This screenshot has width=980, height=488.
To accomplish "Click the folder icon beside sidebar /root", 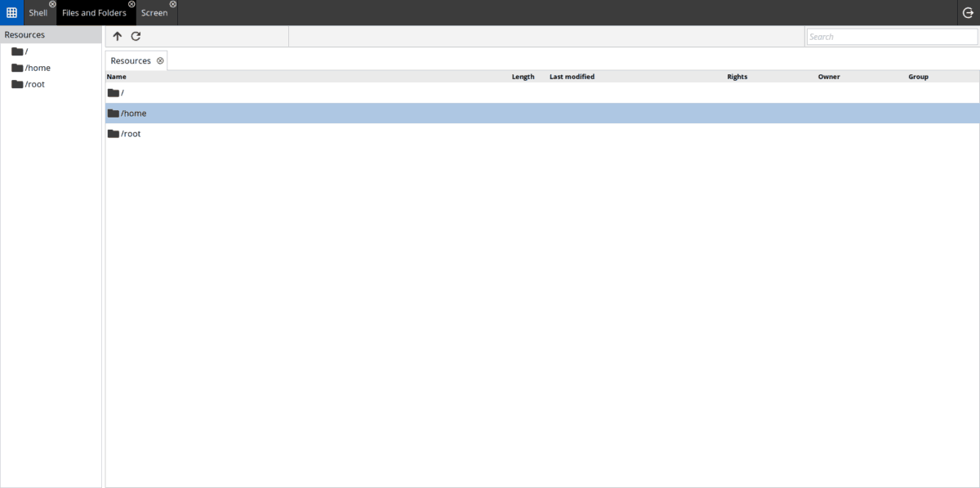I will click(17, 84).
